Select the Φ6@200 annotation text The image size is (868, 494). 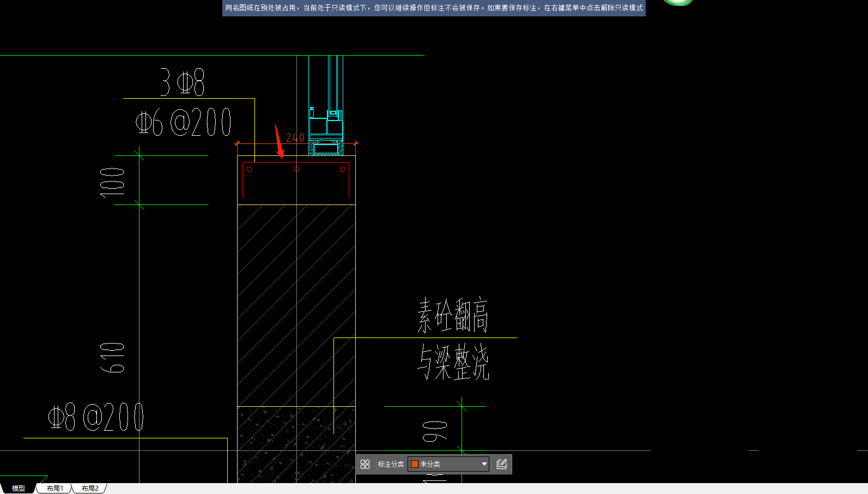(184, 122)
